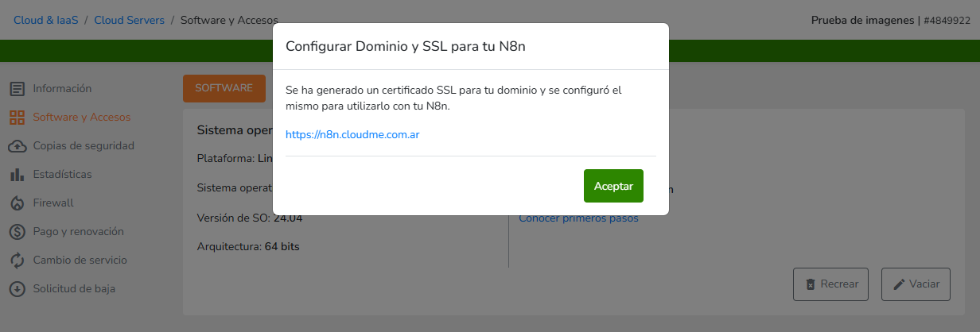Screen dimensions: 980x332
Task: Click the Solicitud de baja download icon
Action: [17, 289]
